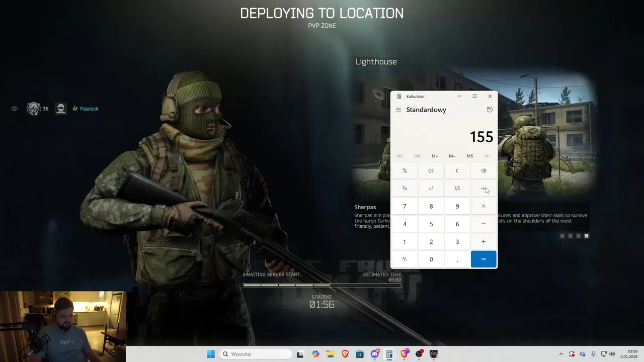644x362 pixels.
Task: Click the eye visibility icon beside player level
Action: pos(15,109)
